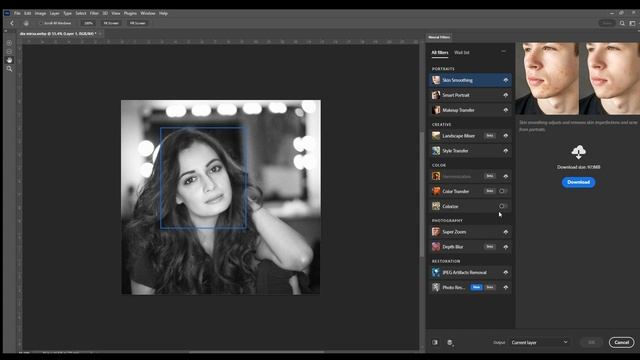Turn on the Color Transfer filter toggle
Screen dimensions: 640x360
[503, 191]
